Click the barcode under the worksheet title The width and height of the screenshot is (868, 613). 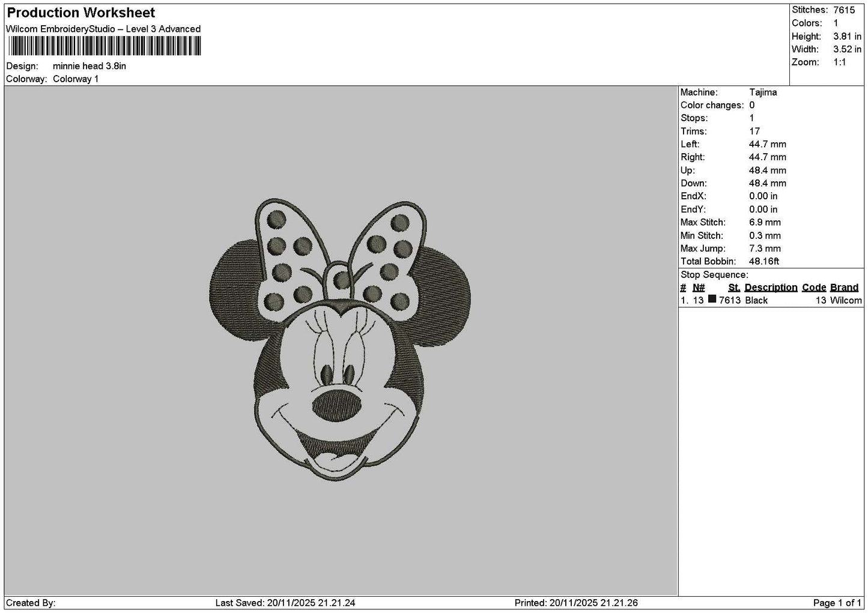point(105,46)
